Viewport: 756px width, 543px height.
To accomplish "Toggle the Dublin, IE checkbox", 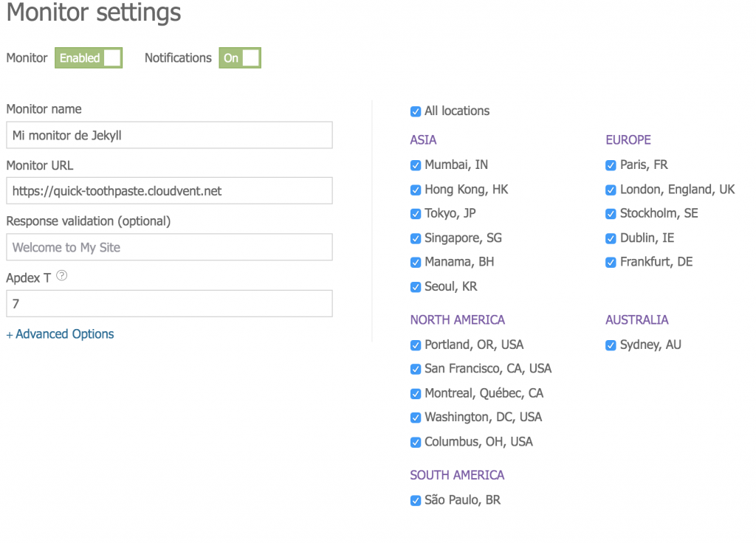I will click(x=611, y=238).
